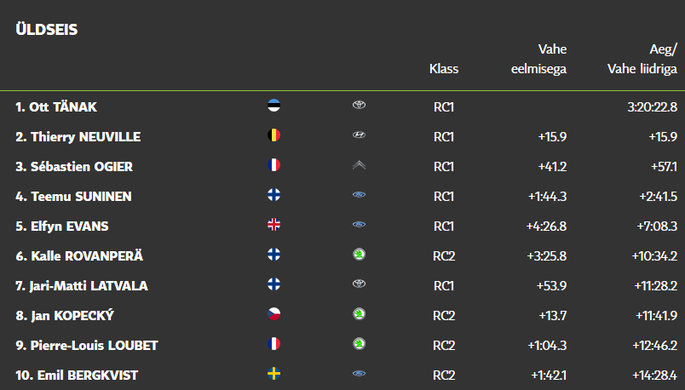Click Emil BERGKVIST's total gap +14:28.4
Viewport: 685px width, 390px height.
pos(654,375)
